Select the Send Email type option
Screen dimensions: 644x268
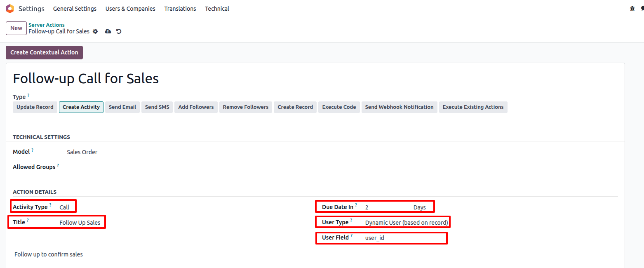click(x=122, y=107)
